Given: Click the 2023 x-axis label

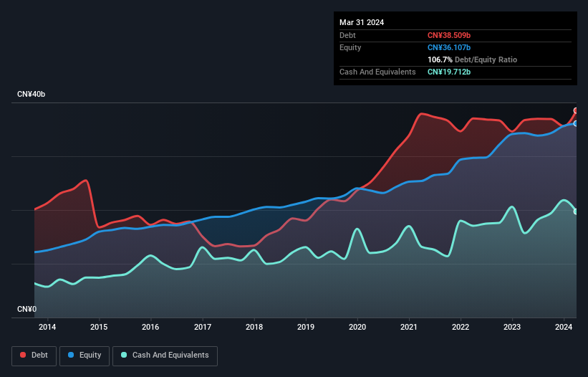Looking at the screenshot, I should [512, 327].
